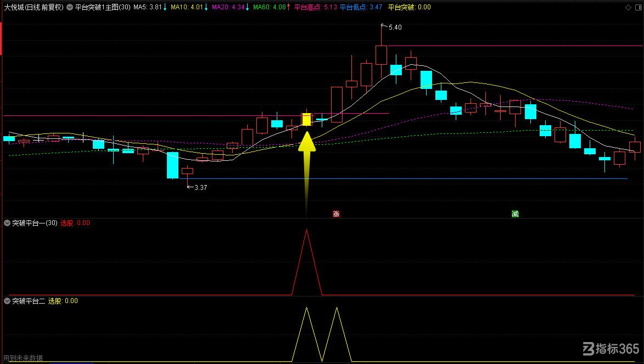Click the 3.37 low price label
Viewport: 644px width, 364px height.
(200, 188)
